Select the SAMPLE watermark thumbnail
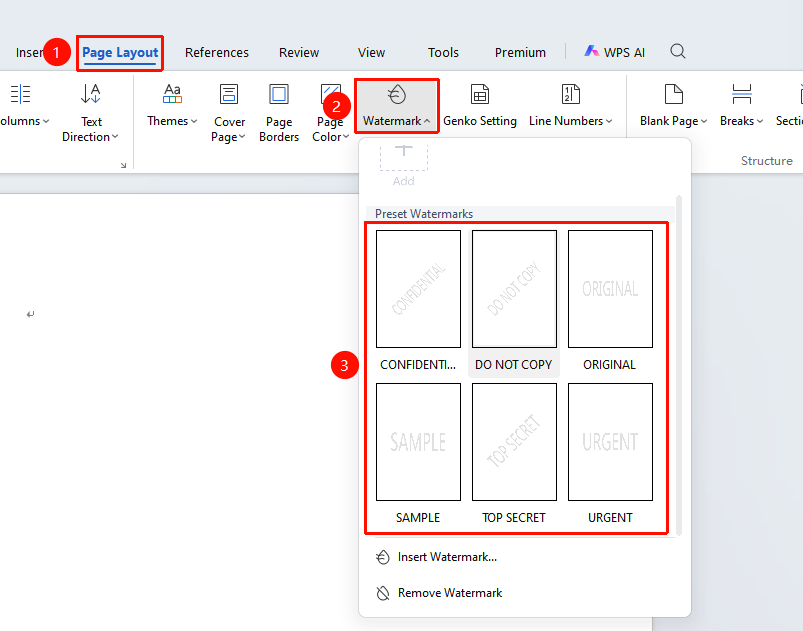The width and height of the screenshot is (803, 631). (x=418, y=442)
